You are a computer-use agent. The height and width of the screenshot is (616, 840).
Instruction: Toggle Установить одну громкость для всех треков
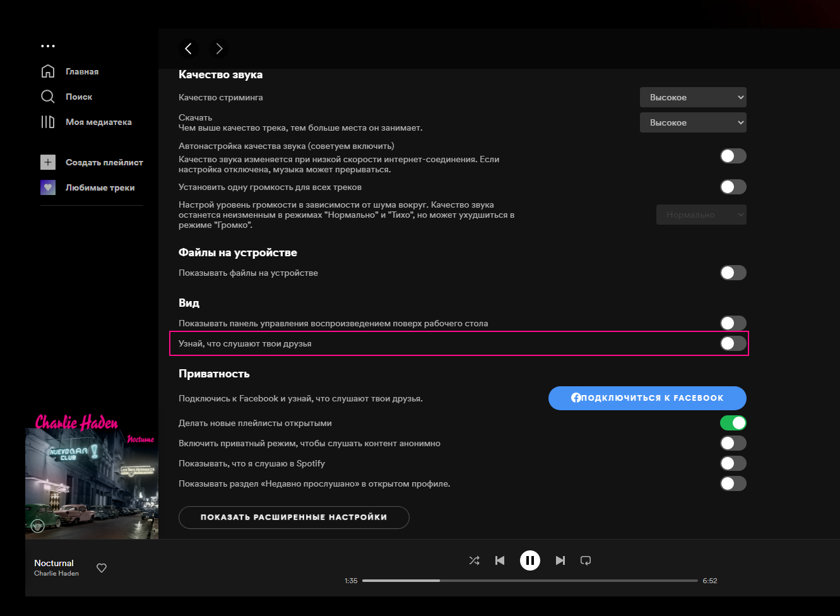coord(733,187)
